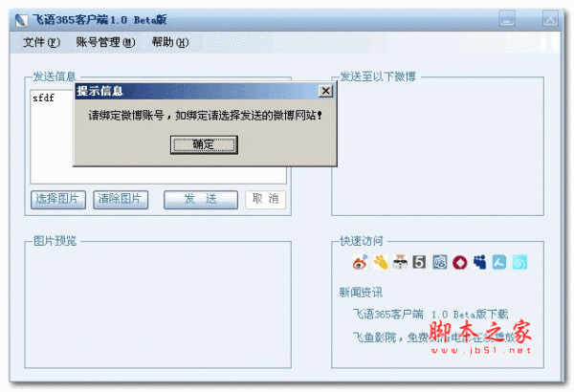Confirm the dialog with 确定 button
574x392 pixels.
pos(204,144)
